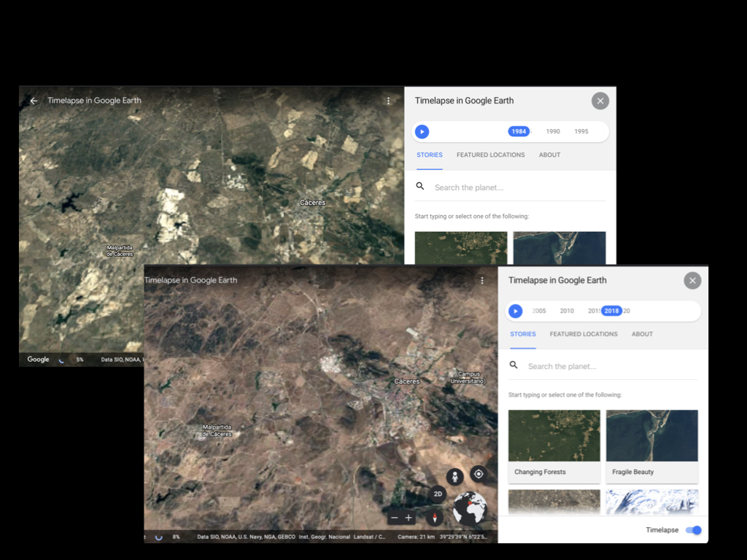Zoom in with the plus icon
The image size is (747, 560).
[x=409, y=518]
